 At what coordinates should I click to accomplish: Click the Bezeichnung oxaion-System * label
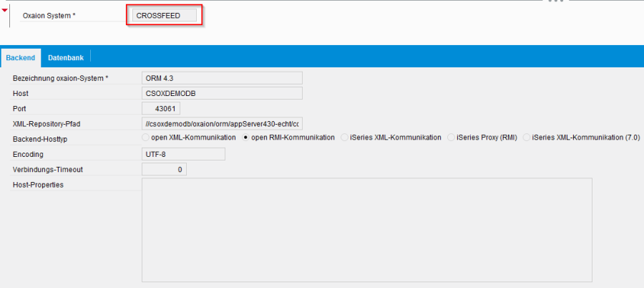pyautogui.click(x=60, y=78)
